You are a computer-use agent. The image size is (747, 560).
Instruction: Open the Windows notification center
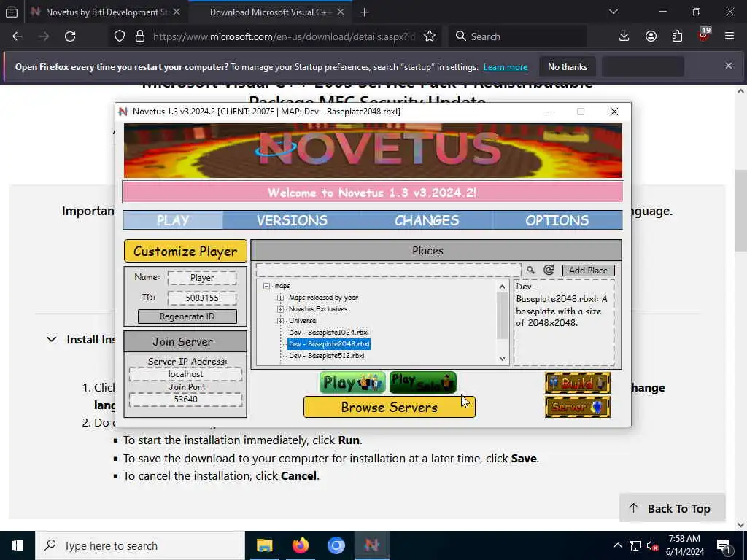[x=724, y=545]
